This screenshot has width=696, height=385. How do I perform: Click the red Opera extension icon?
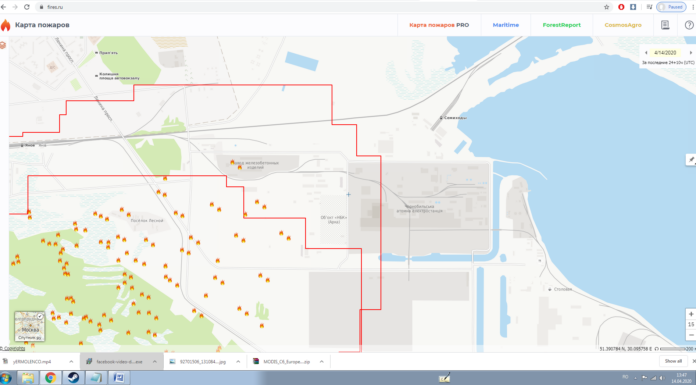click(621, 7)
